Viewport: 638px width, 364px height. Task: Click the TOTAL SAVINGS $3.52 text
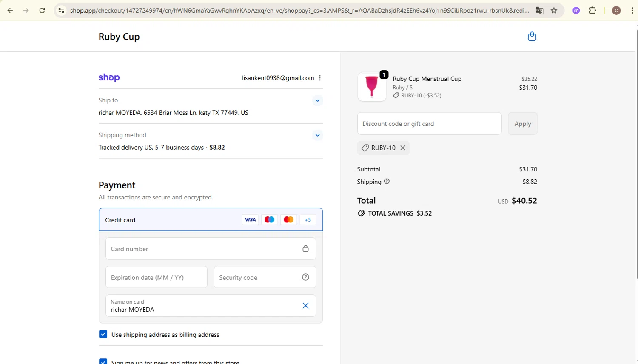[x=400, y=213]
